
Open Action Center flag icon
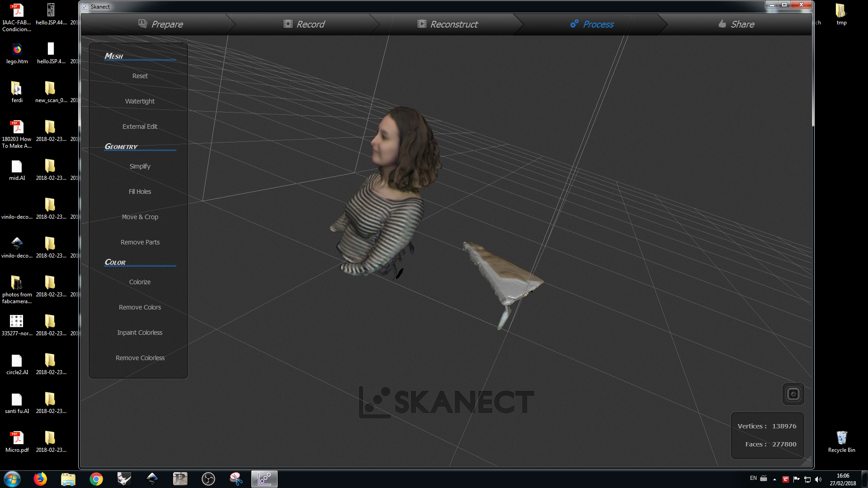797,479
